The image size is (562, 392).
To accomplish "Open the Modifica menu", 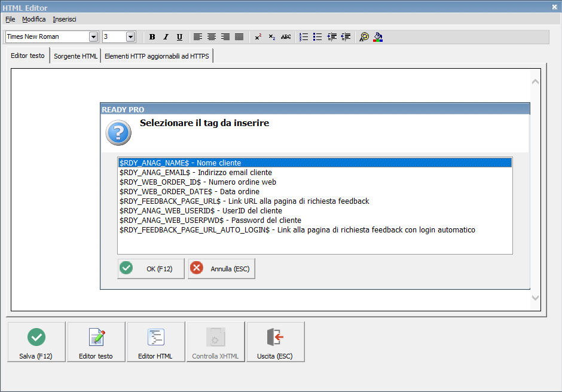I will point(33,19).
